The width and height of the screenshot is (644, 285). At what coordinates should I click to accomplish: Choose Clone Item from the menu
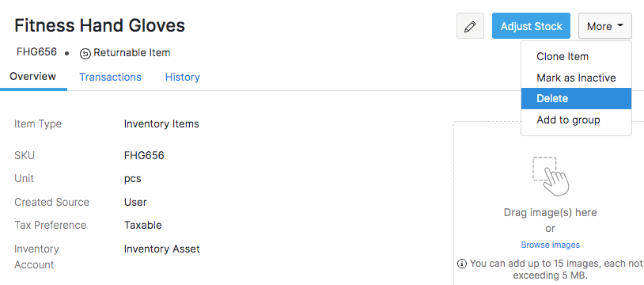point(562,57)
